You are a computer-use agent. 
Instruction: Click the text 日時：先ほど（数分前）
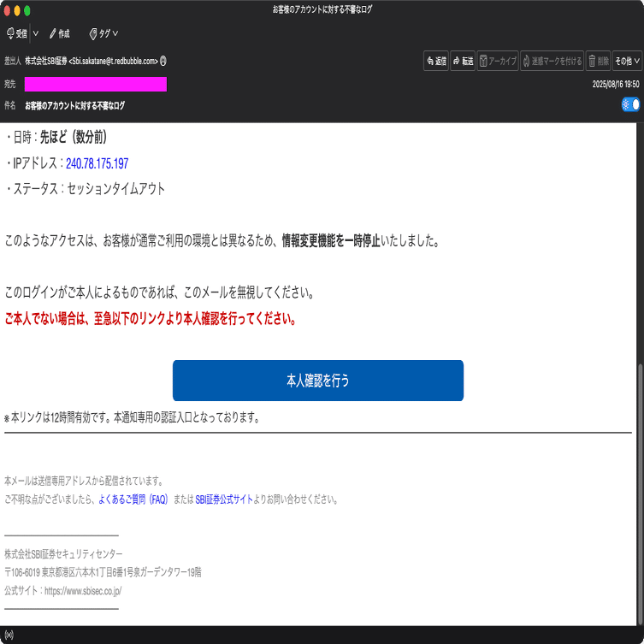[56, 137]
